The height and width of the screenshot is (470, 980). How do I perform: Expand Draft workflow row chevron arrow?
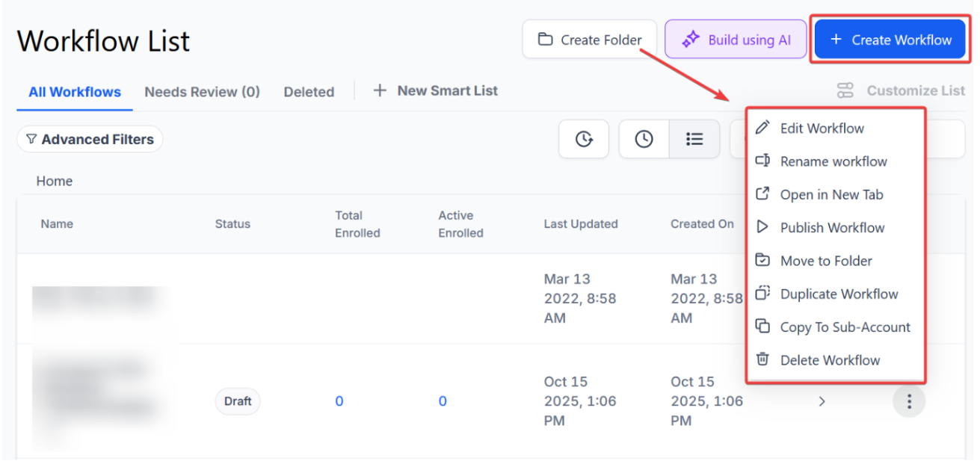tap(822, 401)
